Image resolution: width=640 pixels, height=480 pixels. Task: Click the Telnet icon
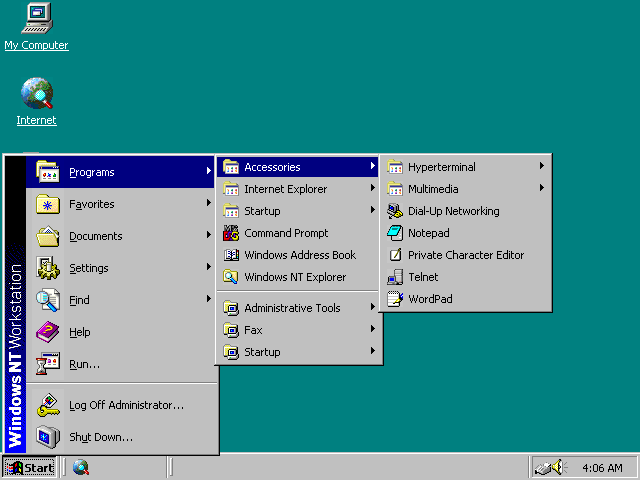coord(395,277)
